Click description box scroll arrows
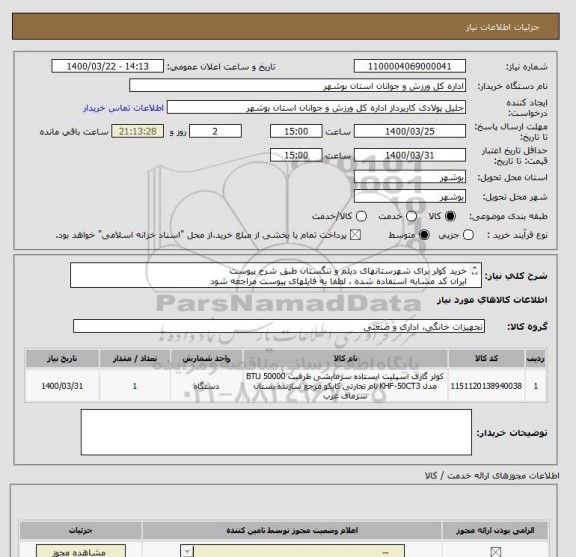 click(475, 270)
